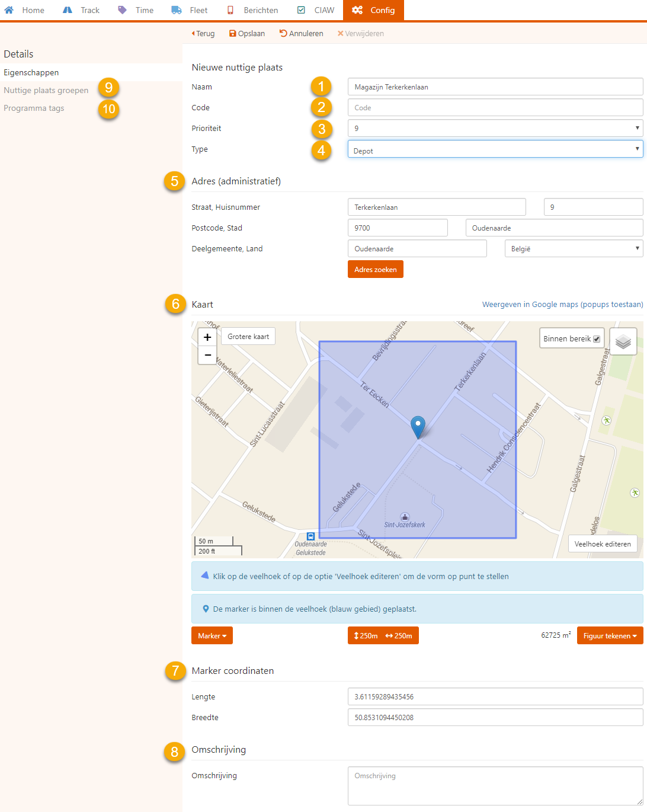This screenshot has width=647, height=812.
Task: Click the map zoom out minus button
Action: pyautogui.click(x=207, y=355)
